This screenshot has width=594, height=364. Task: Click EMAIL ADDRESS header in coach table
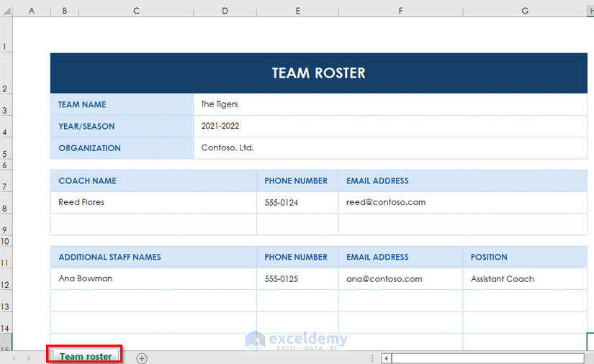[463, 181]
